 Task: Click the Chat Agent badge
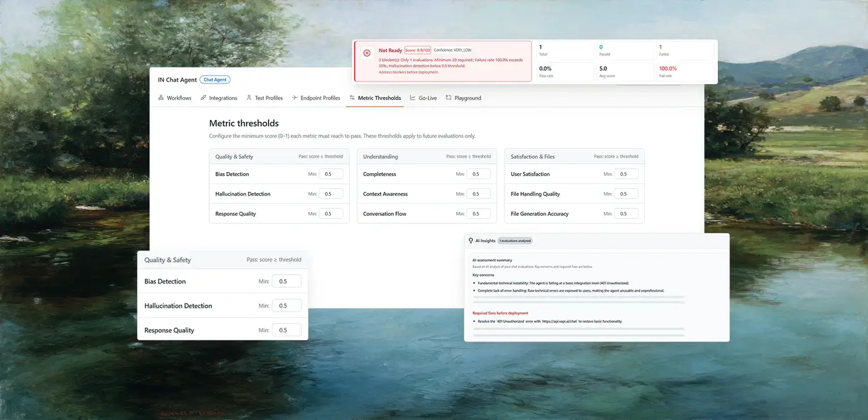(215, 80)
